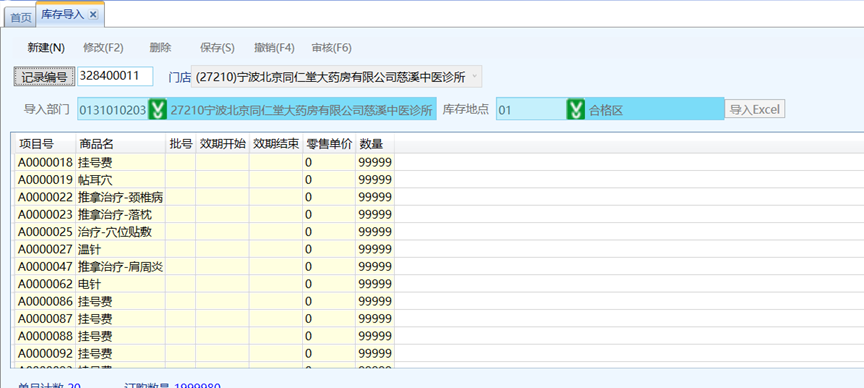Choose 修改(F2) in the toolbar

[x=103, y=48]
